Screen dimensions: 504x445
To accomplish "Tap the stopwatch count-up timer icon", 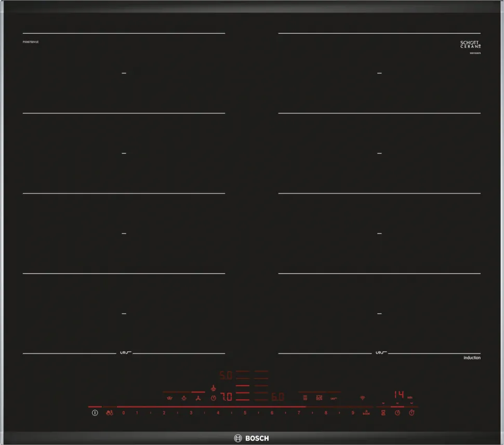I will click(x=412, y=413).
